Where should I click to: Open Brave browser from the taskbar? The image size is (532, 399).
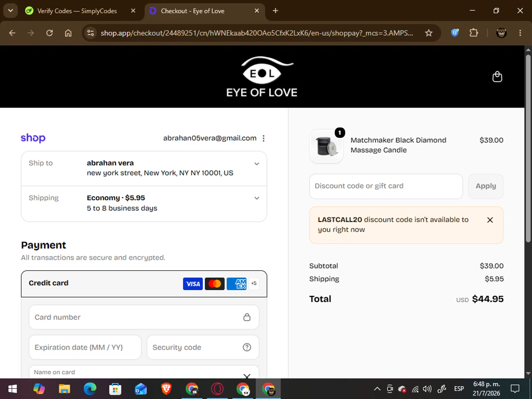click(166, 389)
